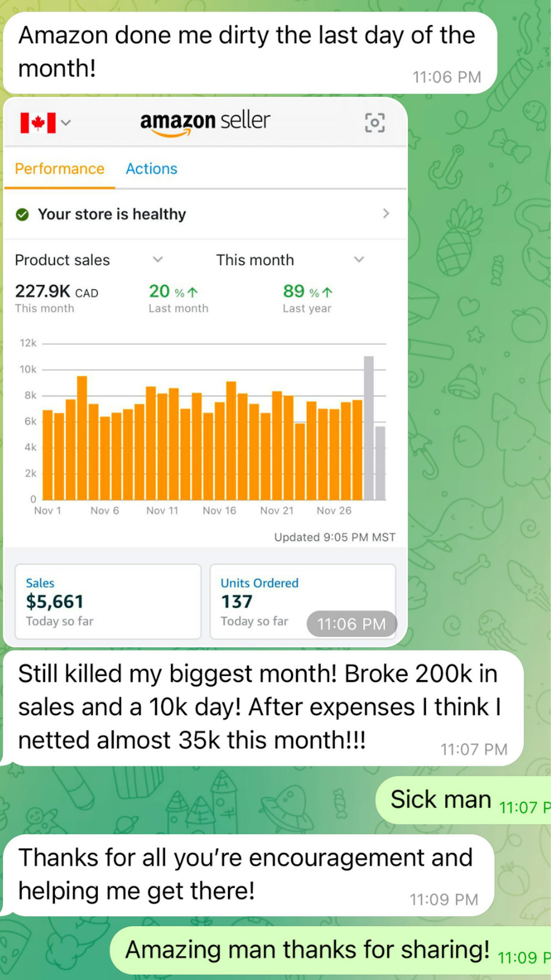Open the Sales today card

108,602
